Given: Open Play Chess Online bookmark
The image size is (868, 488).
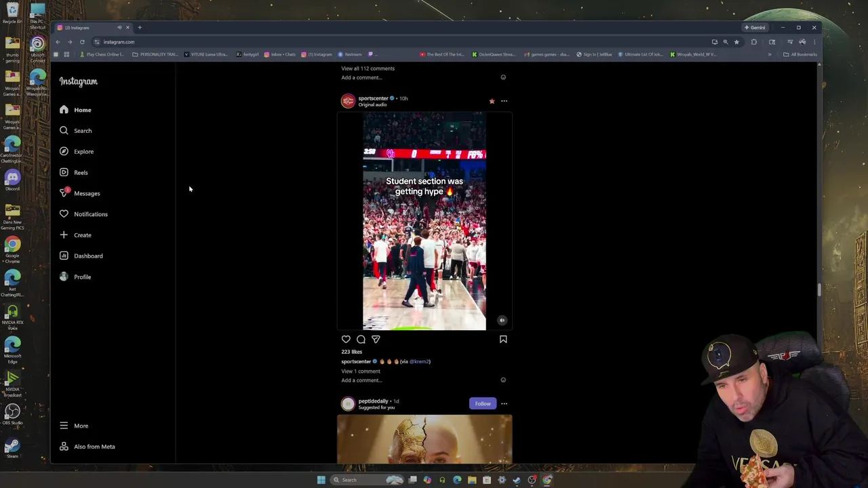Looking at the screenshot, I should (102, 54).
